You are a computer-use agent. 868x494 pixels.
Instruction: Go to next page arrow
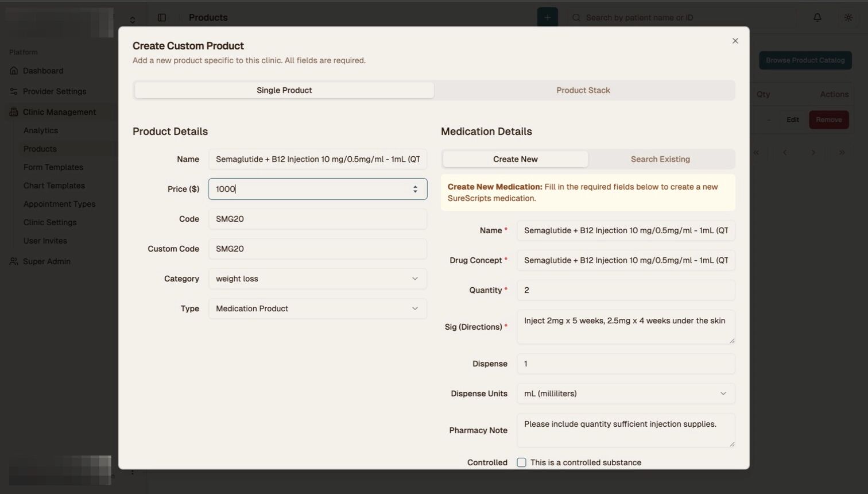click(813, 153)
